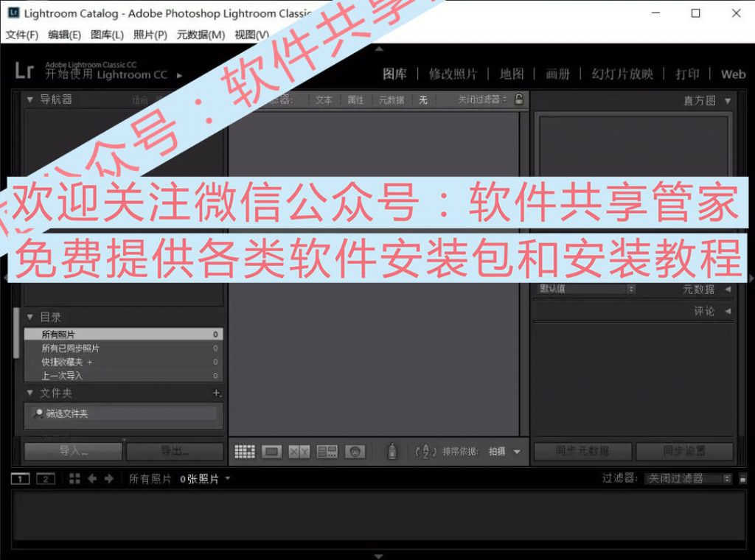Open the 编辑(E) menu
This screenshot has width=755, height=560.
pos(65,35)
